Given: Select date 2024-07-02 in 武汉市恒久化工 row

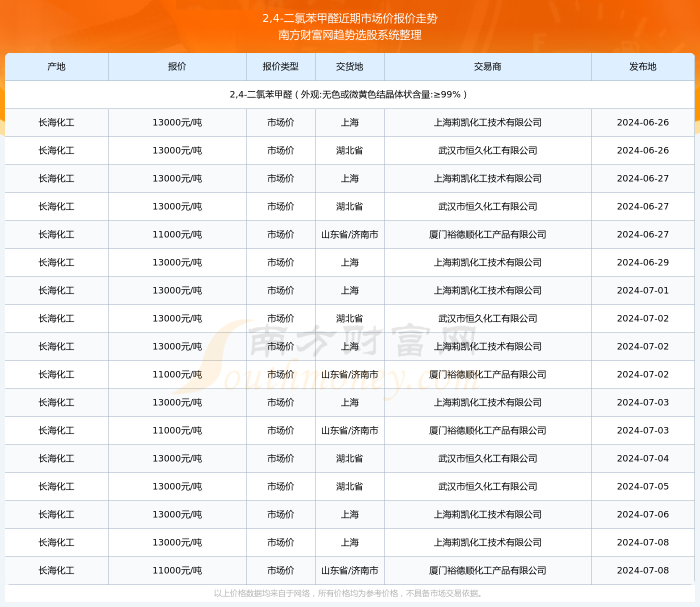Looking at the screenshot, I should pos(643,318).
